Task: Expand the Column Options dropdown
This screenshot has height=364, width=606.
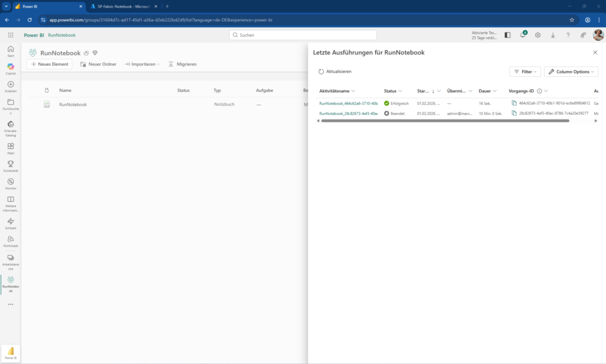Action: [571, 72]
